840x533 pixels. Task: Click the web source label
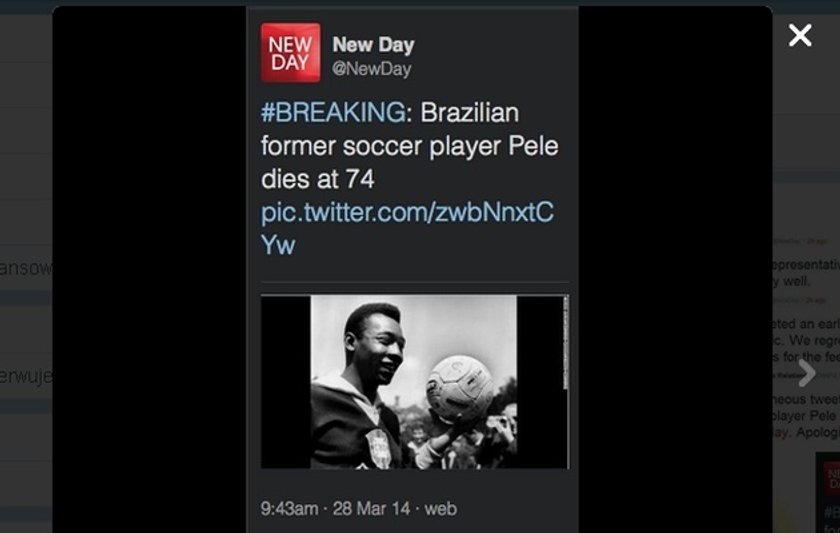tap(440, 508)
